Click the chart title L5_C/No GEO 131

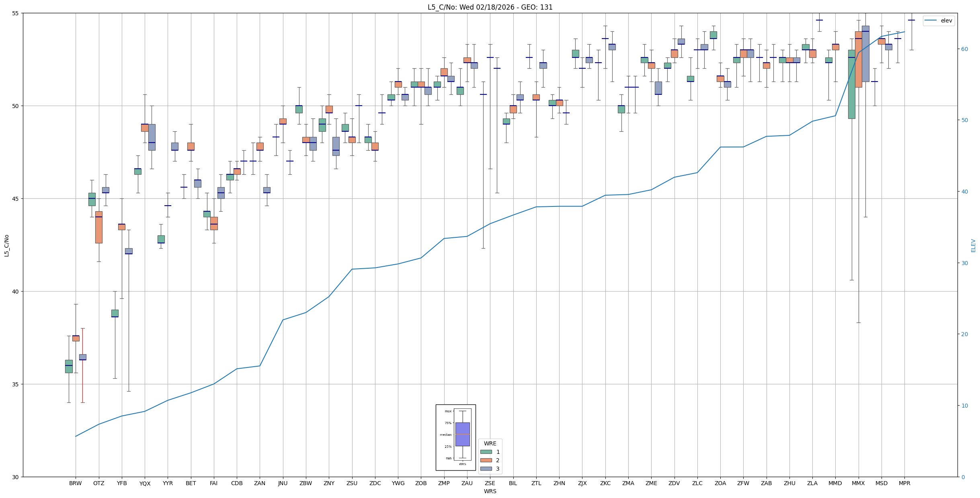coord(490,7)
